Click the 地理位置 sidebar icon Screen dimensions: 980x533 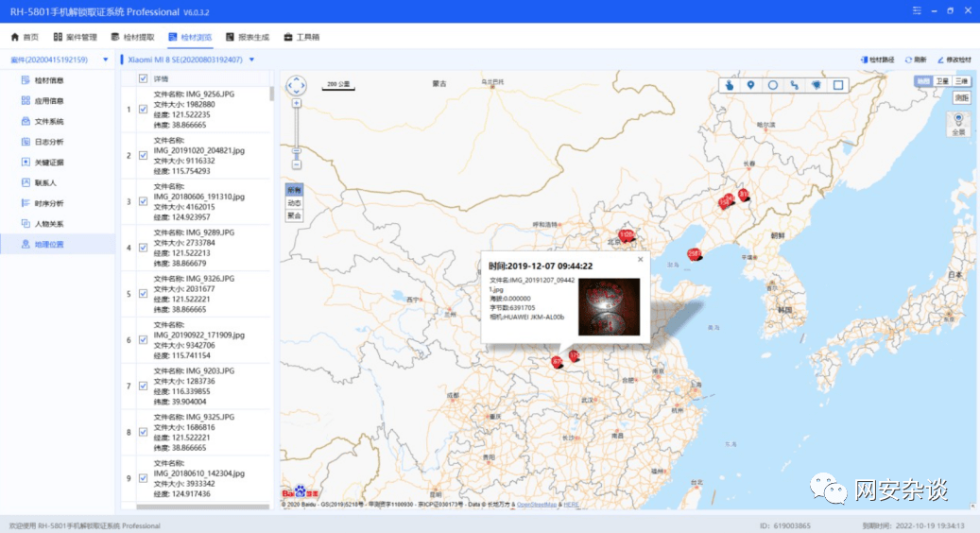[x=26, y=245]
